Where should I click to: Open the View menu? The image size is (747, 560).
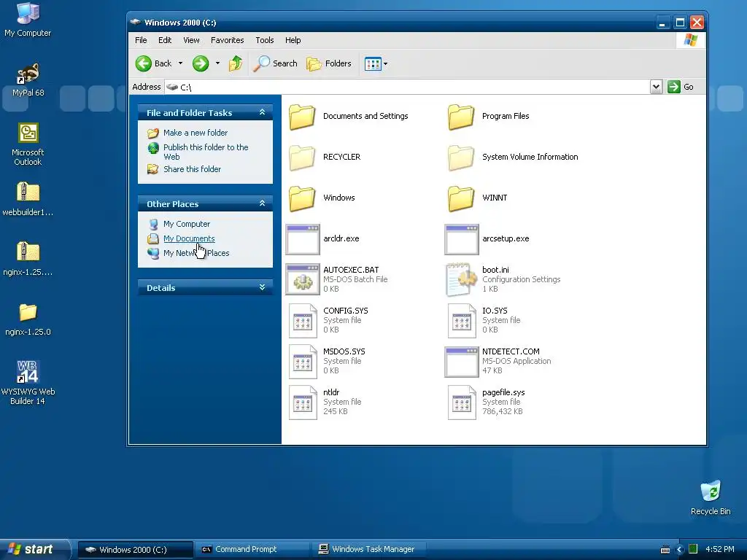point(192,40)
